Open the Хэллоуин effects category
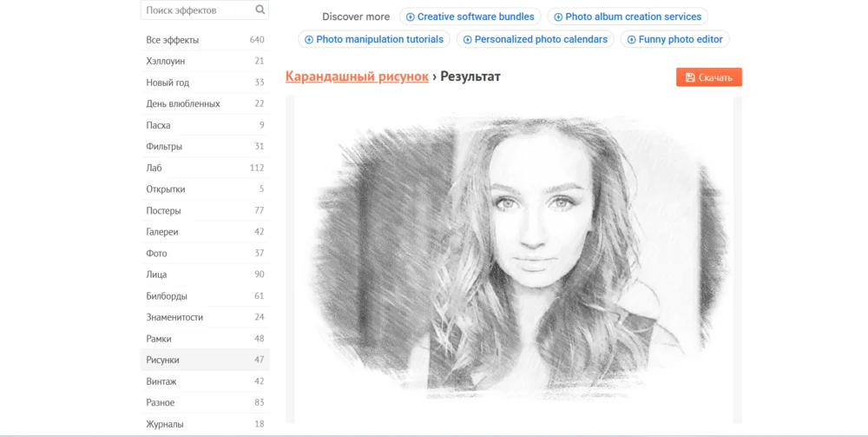The height and width of the screenshot is (437, 868). pyautogui.click(x=166, y=62)
